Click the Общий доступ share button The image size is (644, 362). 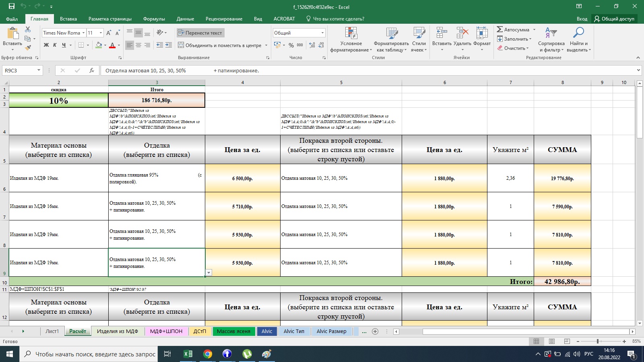tap(614, 19)
